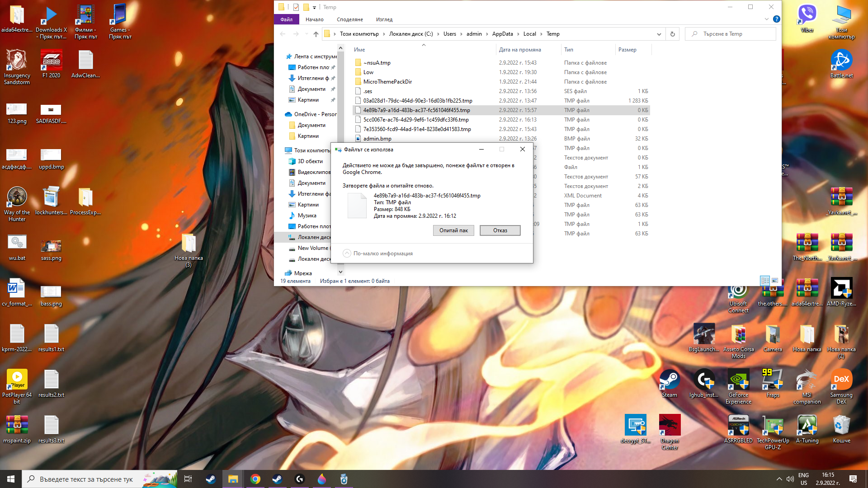
Task: Open the Steam desktop shortcut
Action: [670, 384]
